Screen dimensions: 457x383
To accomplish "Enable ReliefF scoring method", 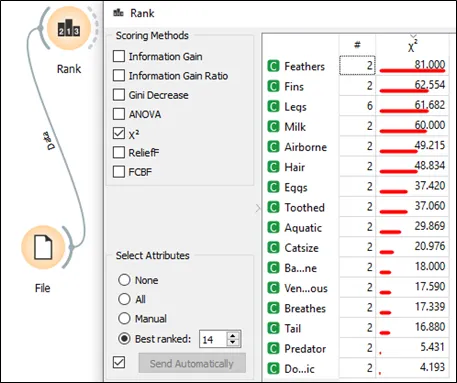I will pos(119,153).
